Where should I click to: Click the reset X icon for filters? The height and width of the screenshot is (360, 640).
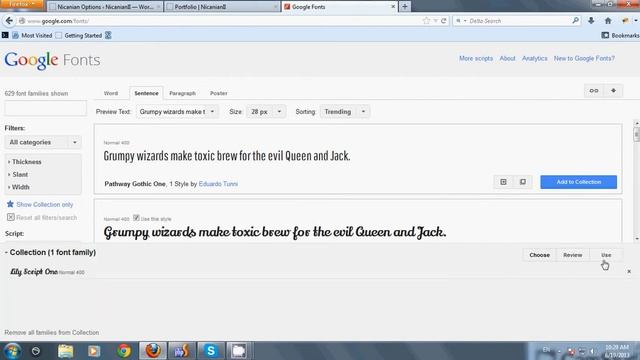click(11, 217)
